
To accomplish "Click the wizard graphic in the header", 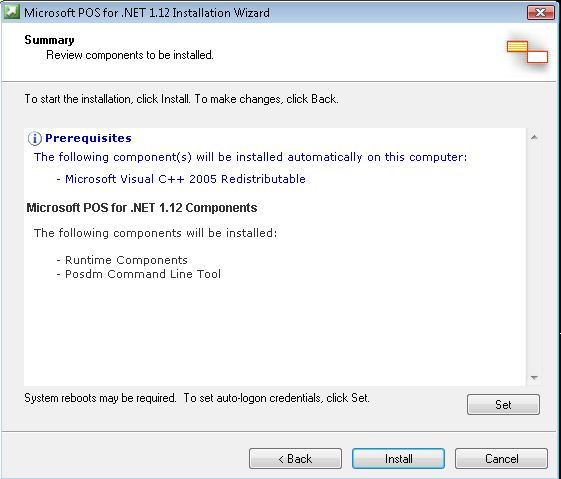I will pos(527,52).
